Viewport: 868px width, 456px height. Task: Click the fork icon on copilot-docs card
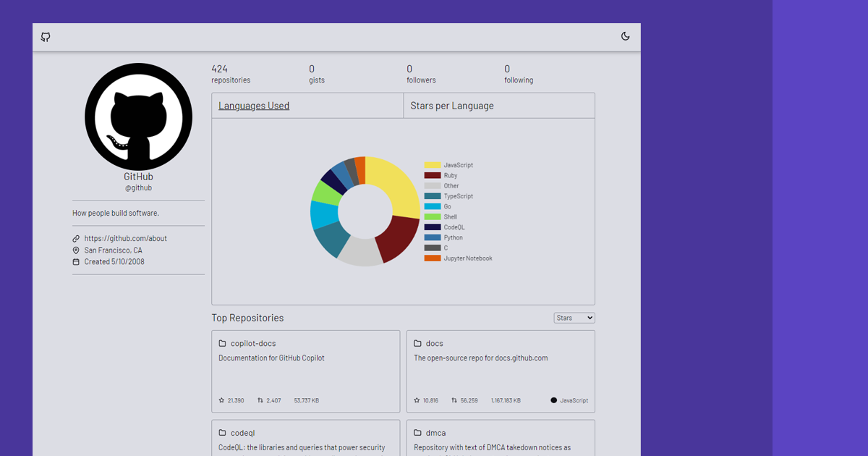point(260,400)
